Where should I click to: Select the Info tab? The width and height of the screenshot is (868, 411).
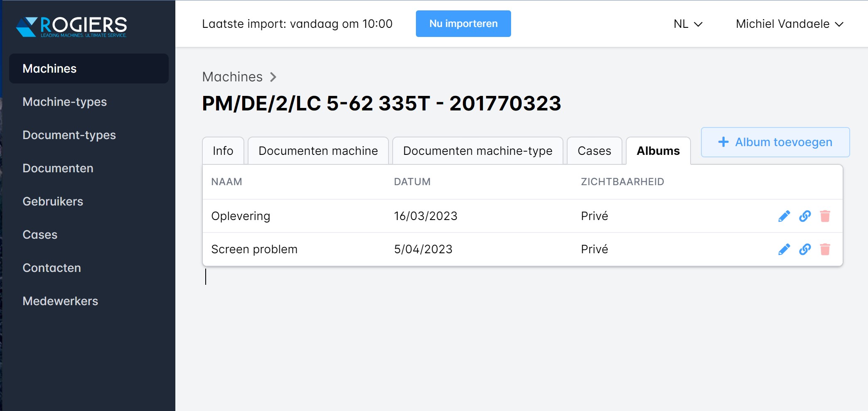pyautogui.click(x=223, y=150)
